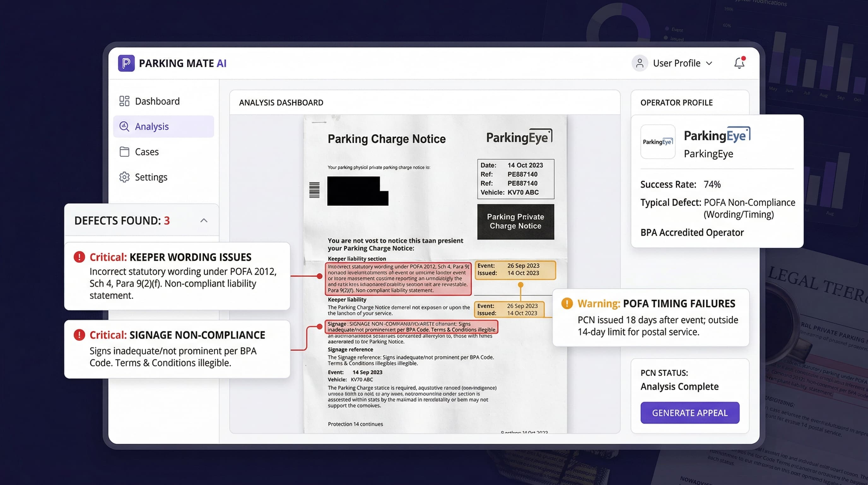Click the red highlighted keeper liability region

point(398,278)
